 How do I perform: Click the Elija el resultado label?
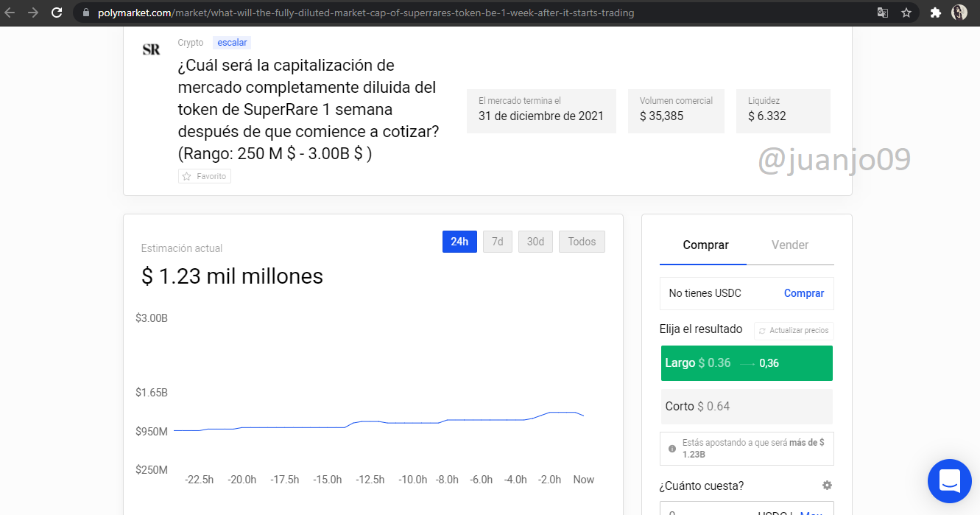click(701, 329)
